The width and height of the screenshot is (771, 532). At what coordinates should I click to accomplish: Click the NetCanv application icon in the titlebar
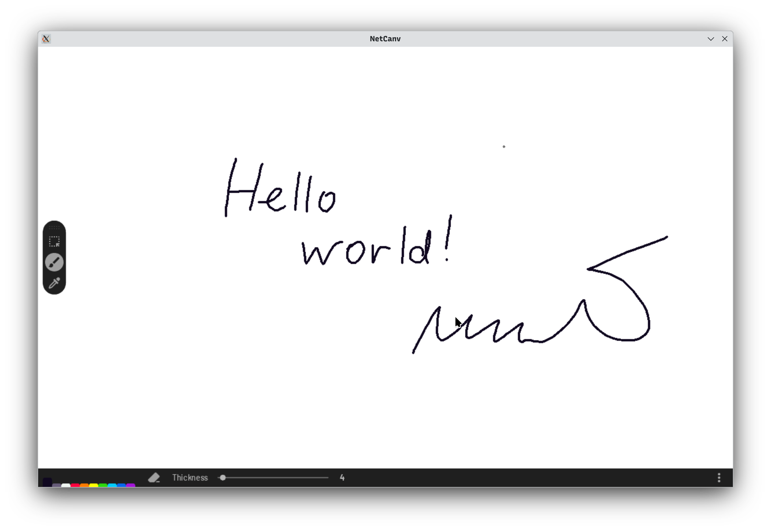point(46,39)
